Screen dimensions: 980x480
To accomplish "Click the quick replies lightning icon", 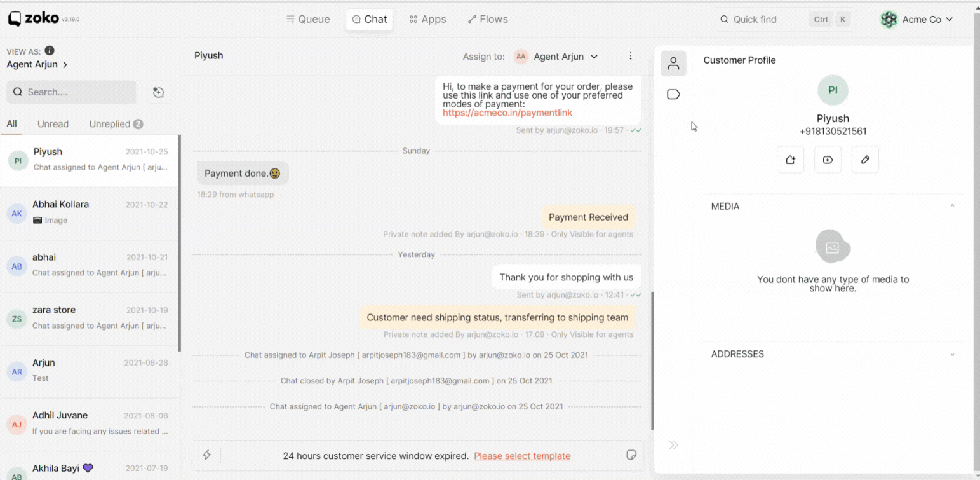I will (x=207, y=455).
